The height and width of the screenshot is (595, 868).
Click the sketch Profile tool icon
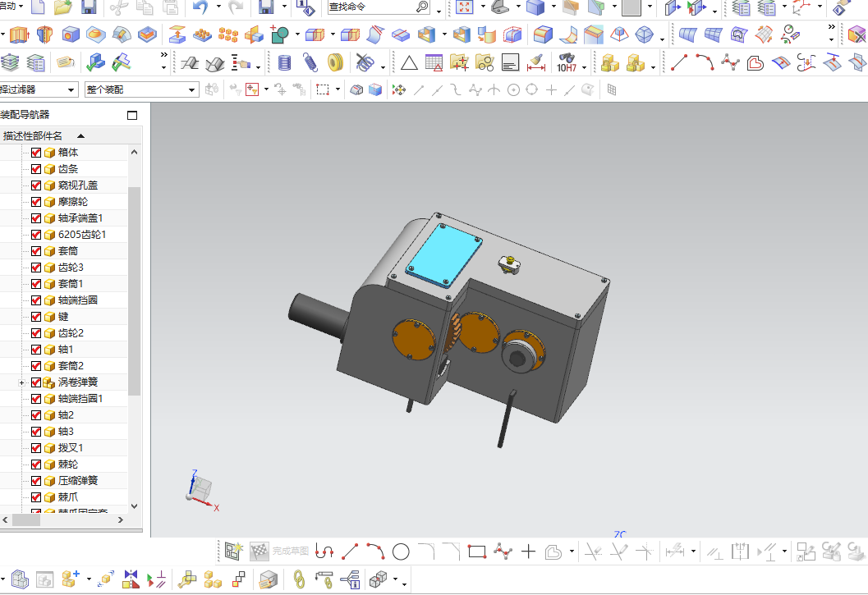tap(324, 552)
